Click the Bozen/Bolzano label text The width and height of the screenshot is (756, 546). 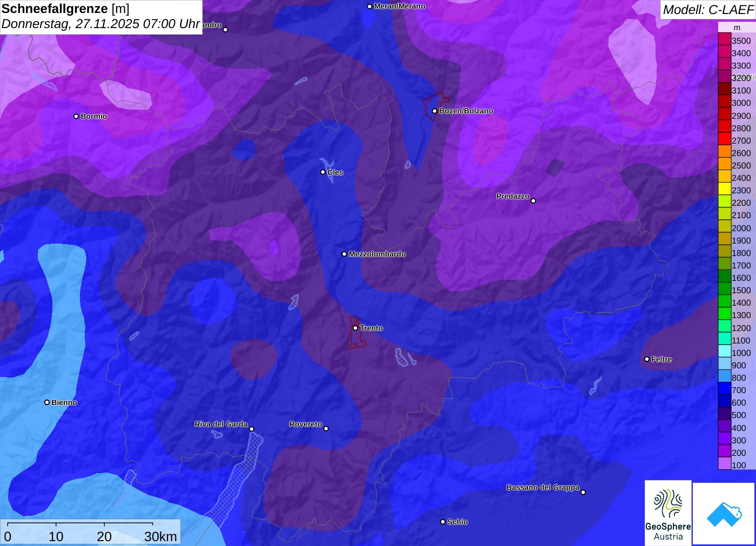tap(466, 111)
